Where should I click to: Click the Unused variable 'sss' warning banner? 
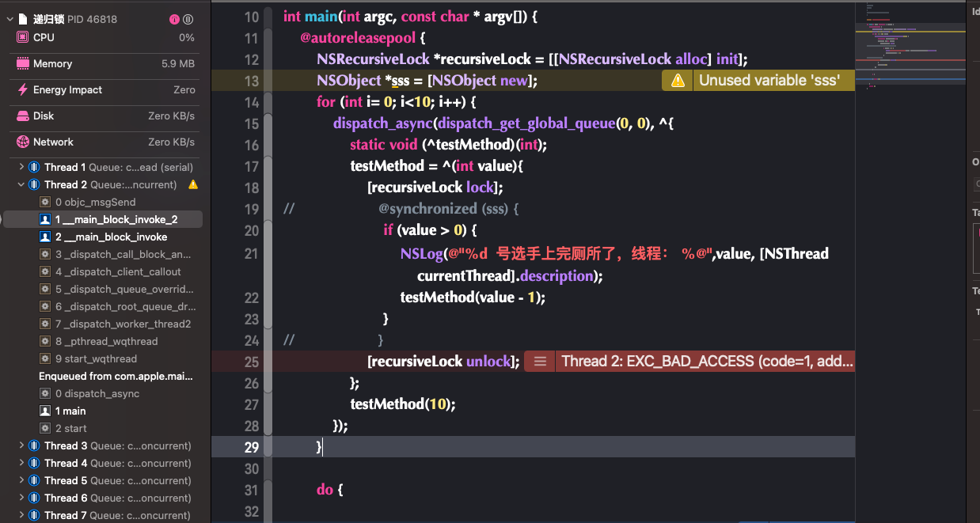[758, 80]
